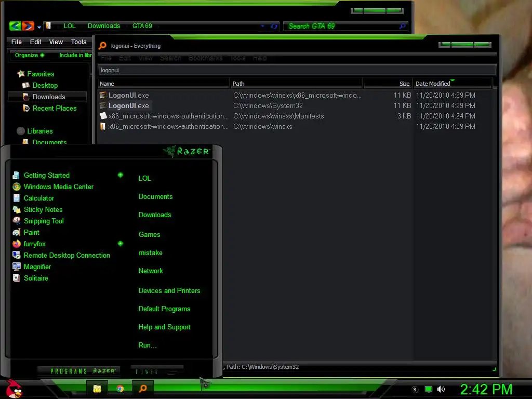Click the Everything magnifier icon in title bar
Screen dimensions: 532x399
coord(102,46)
